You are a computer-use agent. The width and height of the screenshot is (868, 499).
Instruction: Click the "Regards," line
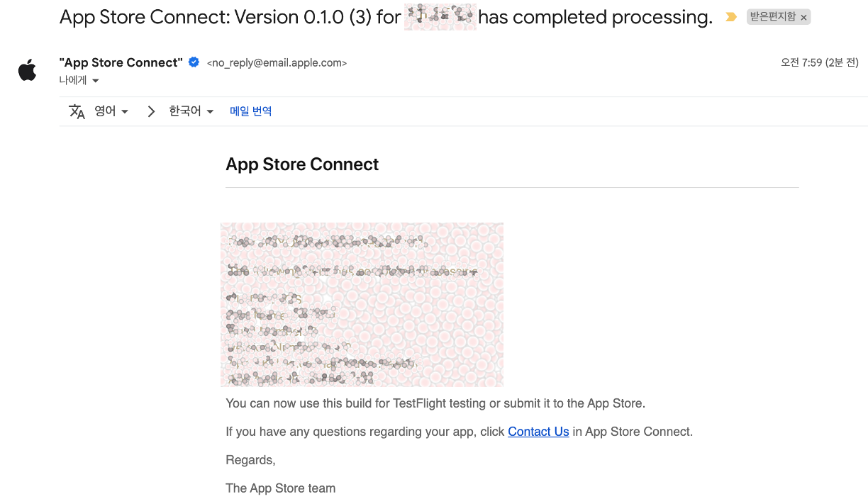pos(250,460)
